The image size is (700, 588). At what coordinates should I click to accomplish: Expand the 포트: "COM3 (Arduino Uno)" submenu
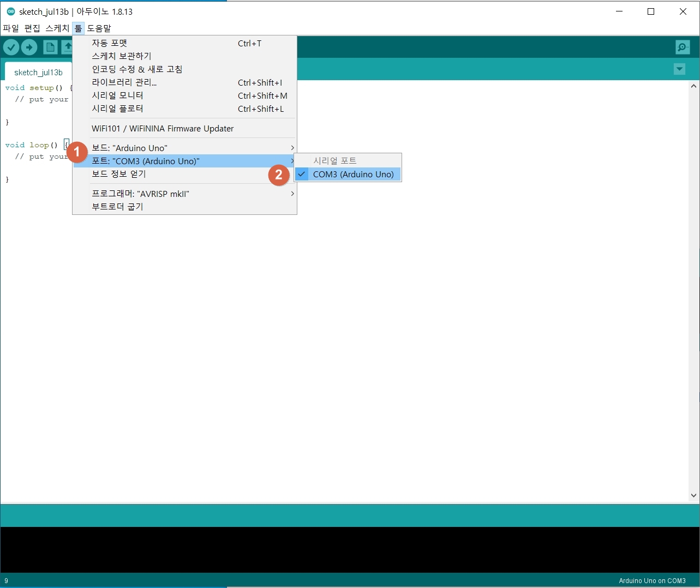coord(185,161)
